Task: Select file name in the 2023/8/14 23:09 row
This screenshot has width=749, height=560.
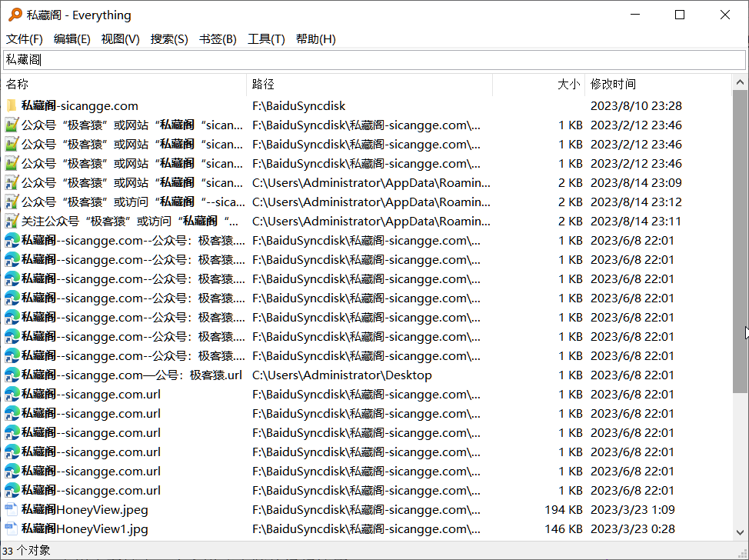Action: click(132, 182)
